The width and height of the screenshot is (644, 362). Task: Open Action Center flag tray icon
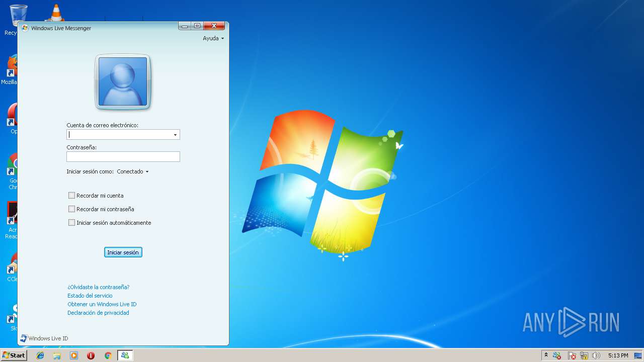coord(572,355)
